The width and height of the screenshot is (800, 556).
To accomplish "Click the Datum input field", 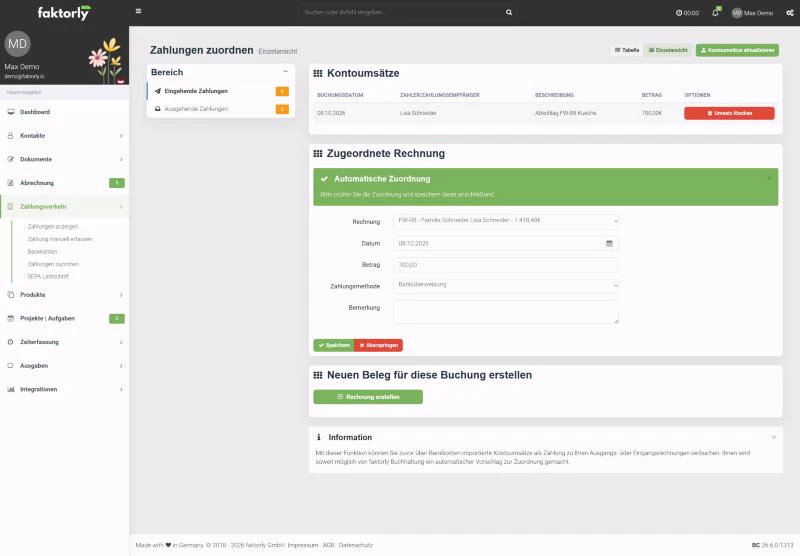I will [497, 243].
